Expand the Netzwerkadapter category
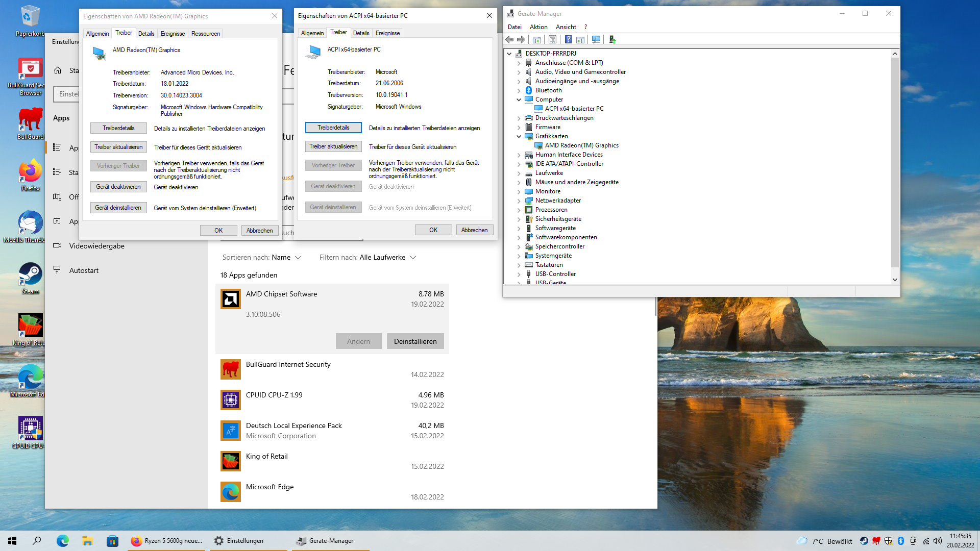The width and height of the screenshot is (980, 551). pos(519,201)
